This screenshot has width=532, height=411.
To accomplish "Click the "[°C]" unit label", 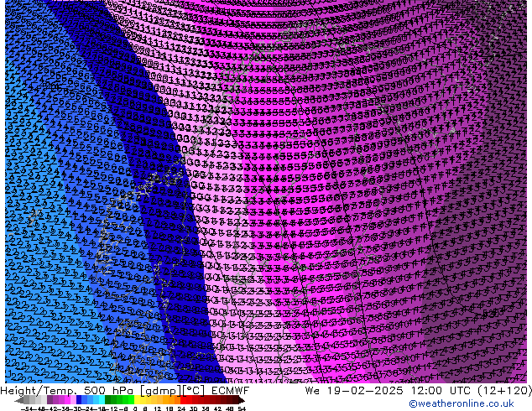I will click(x=193, y=391).
